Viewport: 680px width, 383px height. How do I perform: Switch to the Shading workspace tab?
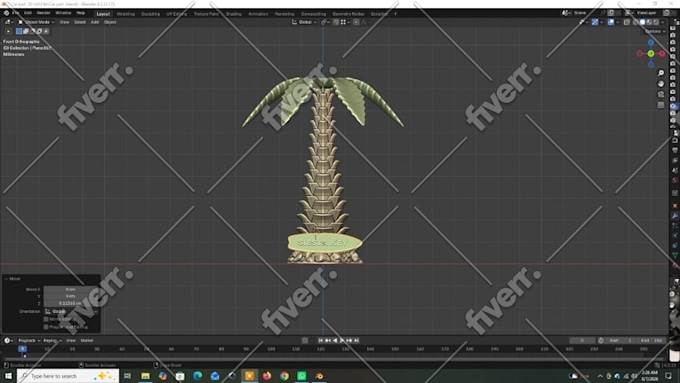233,14
